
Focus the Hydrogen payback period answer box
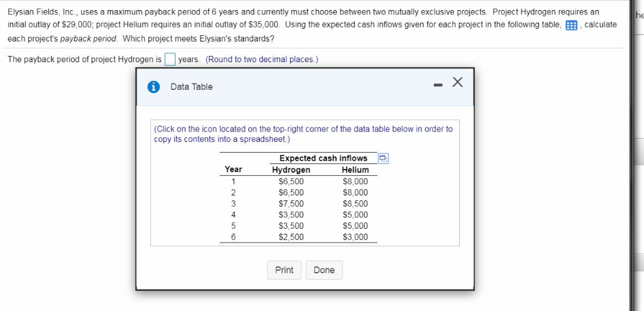169,60
